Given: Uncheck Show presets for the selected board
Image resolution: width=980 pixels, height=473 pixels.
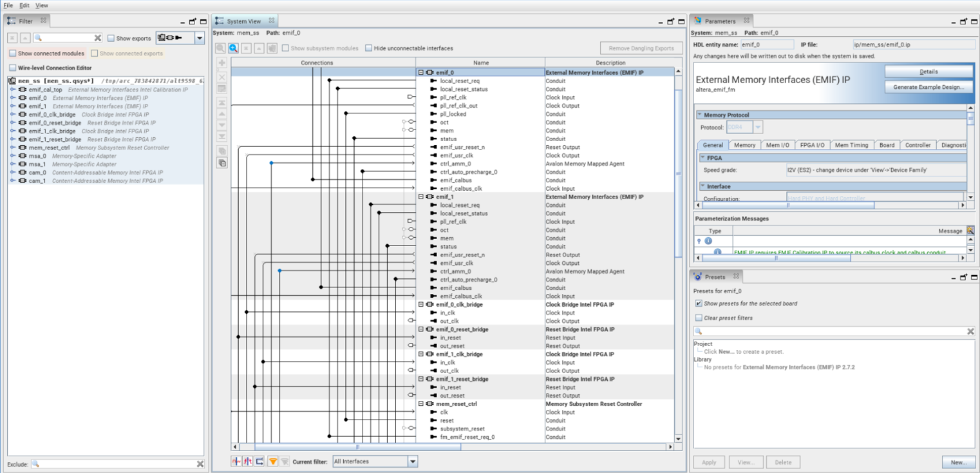Looking at the screenshot, I should (x=699, y=304).
